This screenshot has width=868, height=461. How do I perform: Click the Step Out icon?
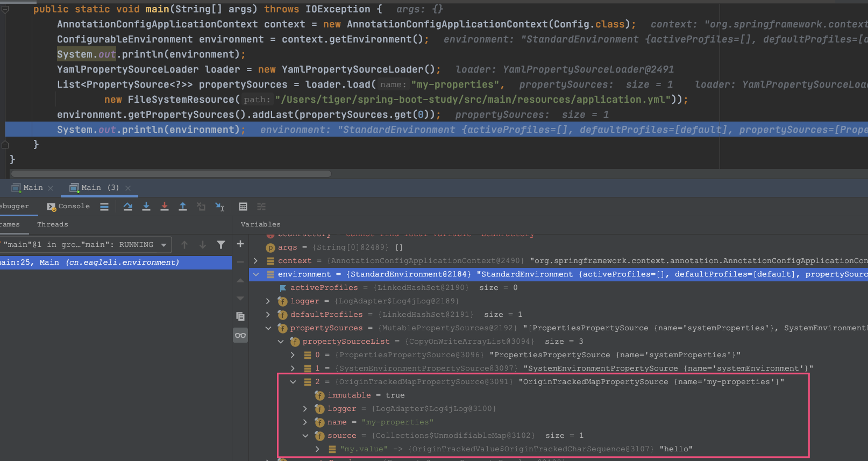(x=183, y=207)
